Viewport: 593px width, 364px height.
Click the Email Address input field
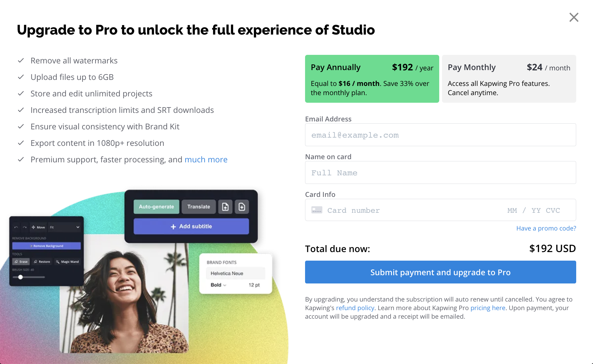[440, 135]
